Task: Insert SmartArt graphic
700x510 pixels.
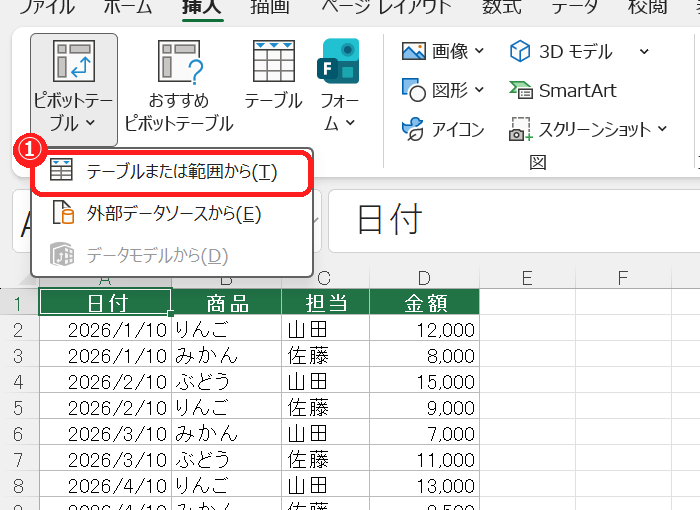Action: (x=563, y=91)
